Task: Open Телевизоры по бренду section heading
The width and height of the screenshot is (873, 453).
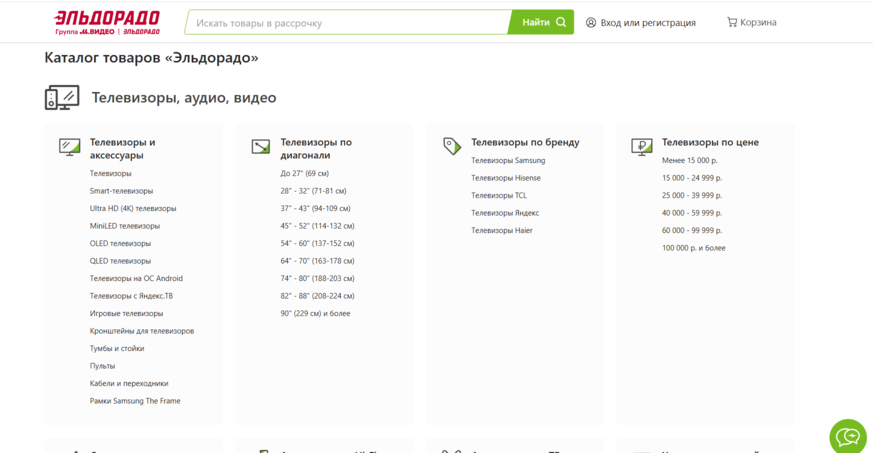Action: pos(525,142)
